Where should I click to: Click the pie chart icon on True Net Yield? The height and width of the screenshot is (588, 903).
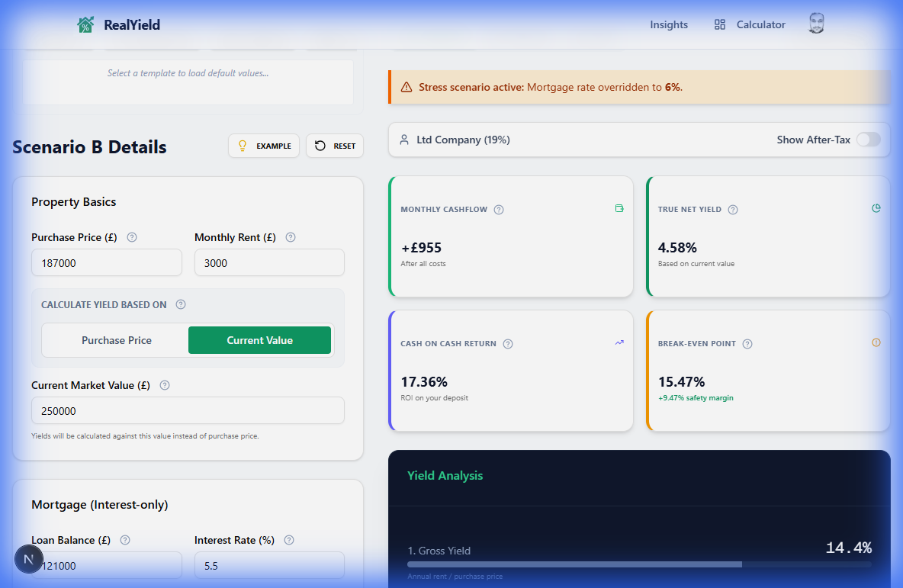876,207
